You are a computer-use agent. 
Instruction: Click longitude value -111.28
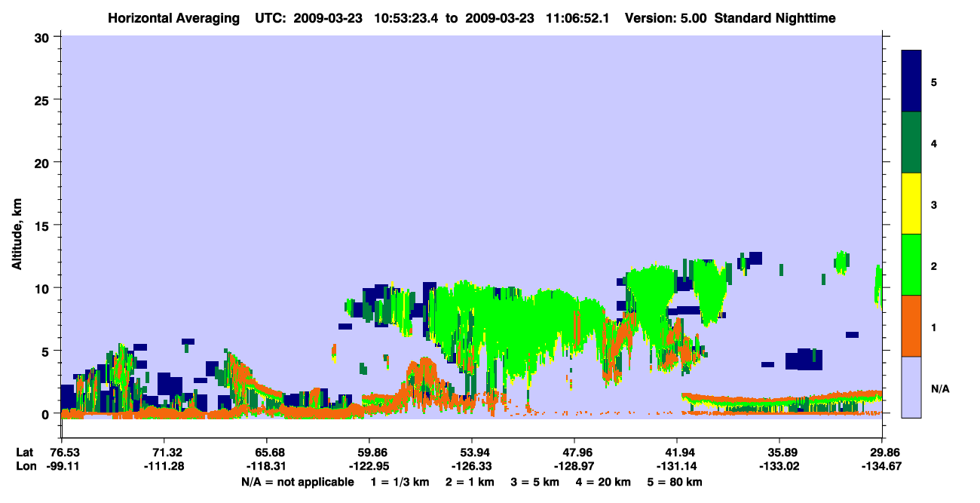pos(164,466)
